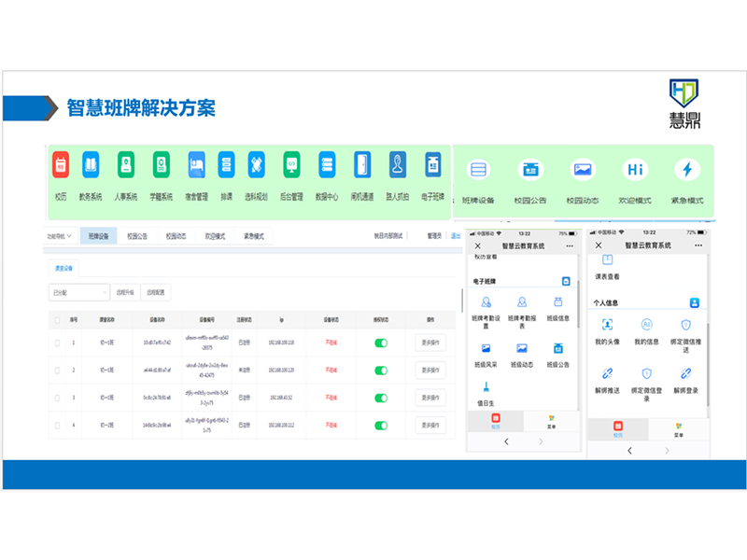Open 班级风采 in phone screen
Image resolution: width=747 pixels, height=560 pixels.
tap(486, 349)
